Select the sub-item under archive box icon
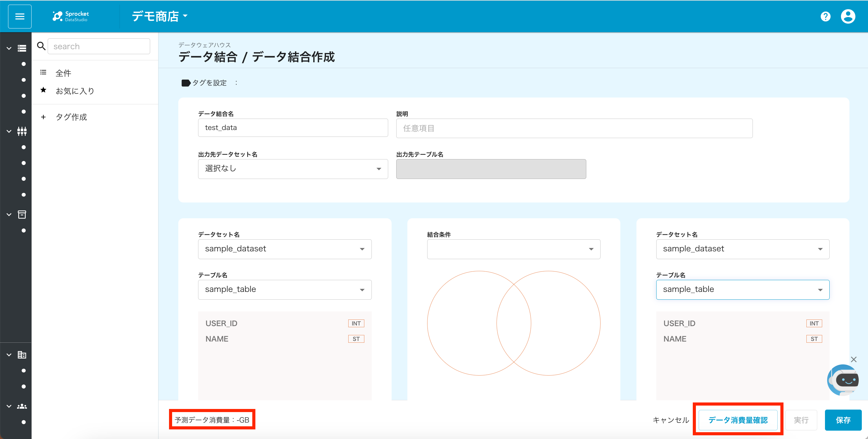This screenshot has height=439, width=868. 24,230
